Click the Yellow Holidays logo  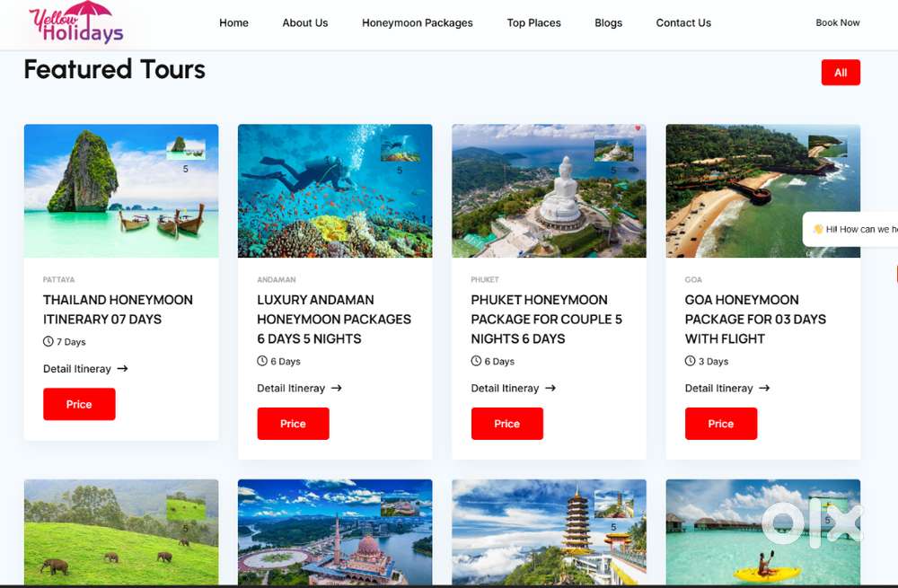click(x=76, y=23)
